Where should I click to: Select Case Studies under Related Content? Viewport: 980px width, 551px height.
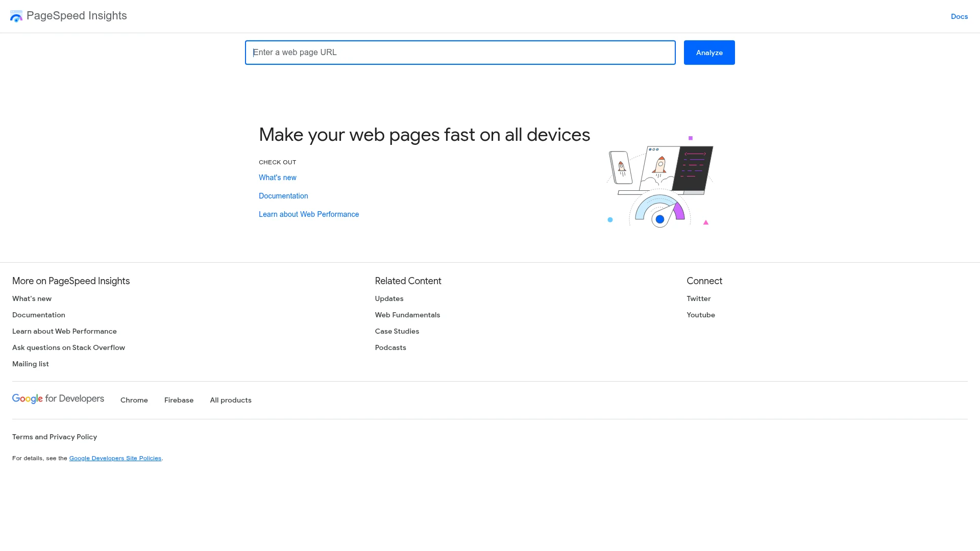point(397,331)
